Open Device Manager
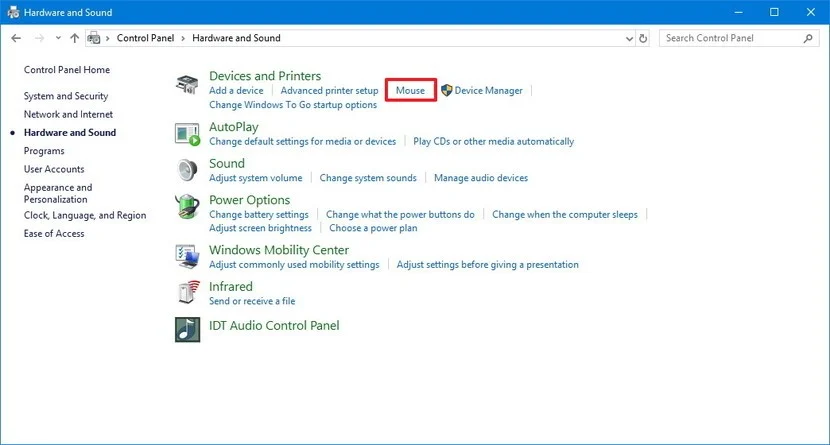The height and width of the screenshot is (445, 830). (488, 90)
